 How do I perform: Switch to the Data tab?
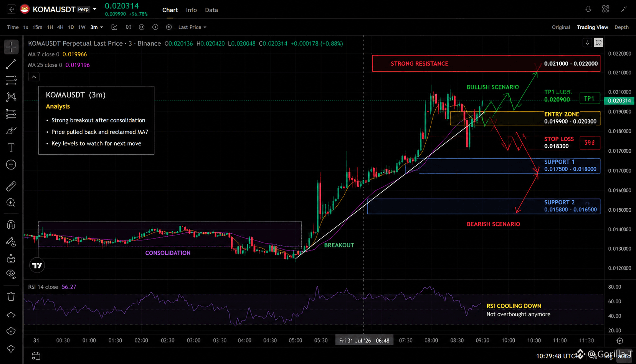point(211,10)
